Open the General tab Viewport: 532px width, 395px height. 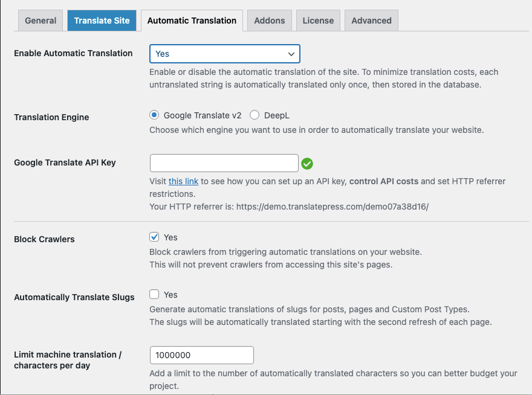pyautogui.click(x=41, y=21)
